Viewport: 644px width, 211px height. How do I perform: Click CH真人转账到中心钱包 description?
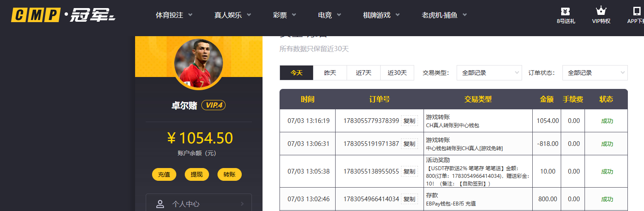point(452,125)
